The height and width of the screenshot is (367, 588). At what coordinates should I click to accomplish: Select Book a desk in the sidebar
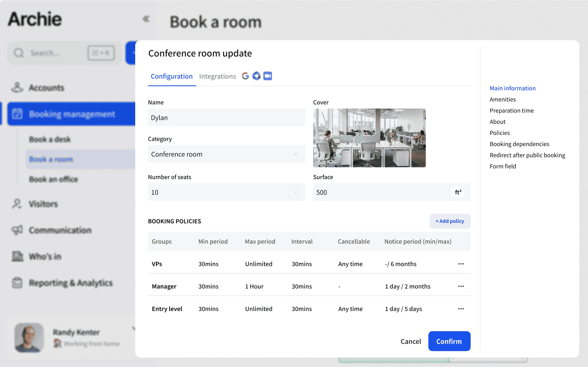[50, 139]
